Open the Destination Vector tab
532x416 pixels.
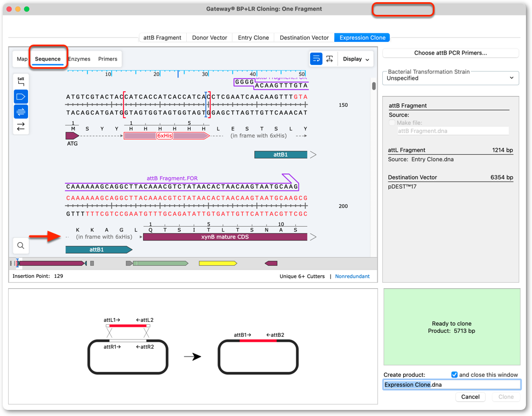[x=304, y=37]
